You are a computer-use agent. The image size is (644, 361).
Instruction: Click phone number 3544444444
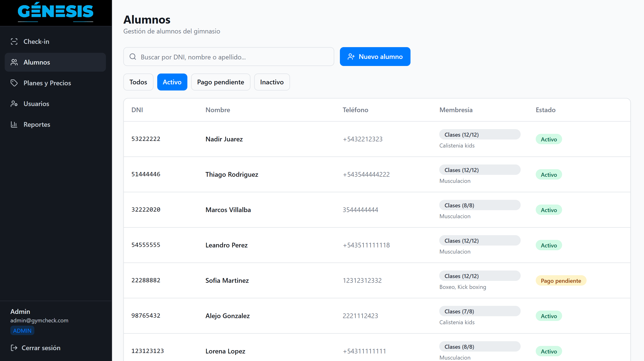360,210
